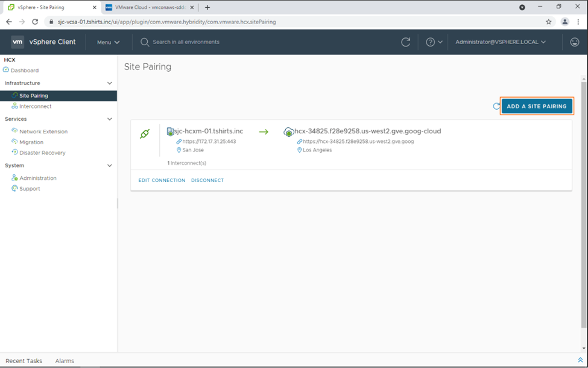Bookmark this page with the star icon
588x368 pixels.
(548, 22)
